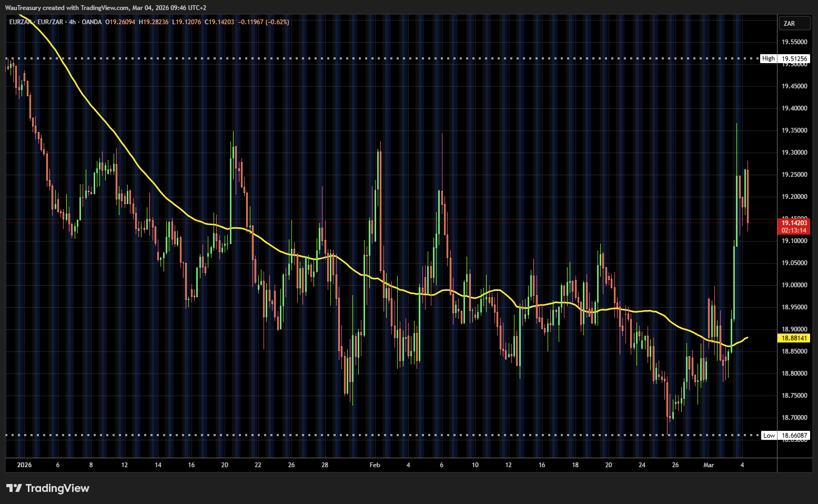Click the low value L19.12076
Image resolution: width=818 pixels, height=504 pixels.
[187, 22]
